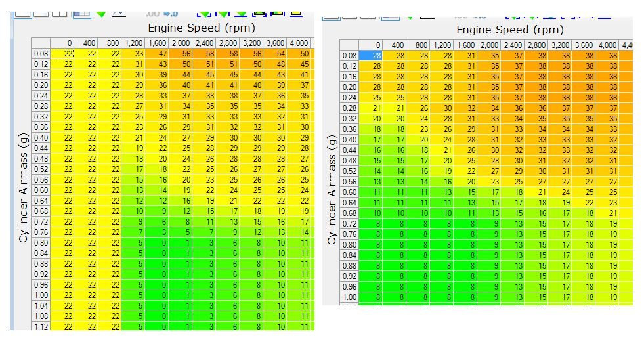Click the blank corner header cell of right table
Image resolution: width=644 pixels, height=346 pixels.
(x=349, y=45)
